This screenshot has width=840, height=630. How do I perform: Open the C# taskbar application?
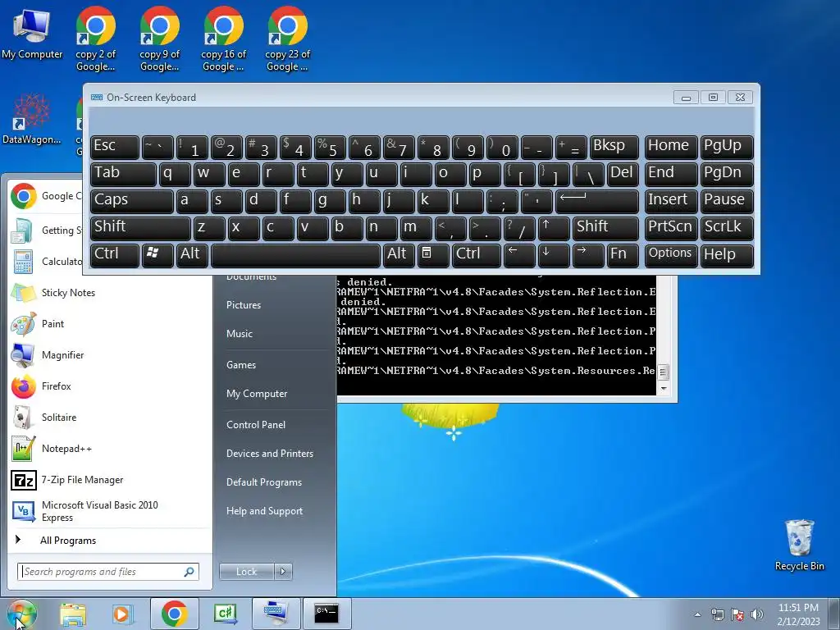pyautogui.click(x=225, y=614)
